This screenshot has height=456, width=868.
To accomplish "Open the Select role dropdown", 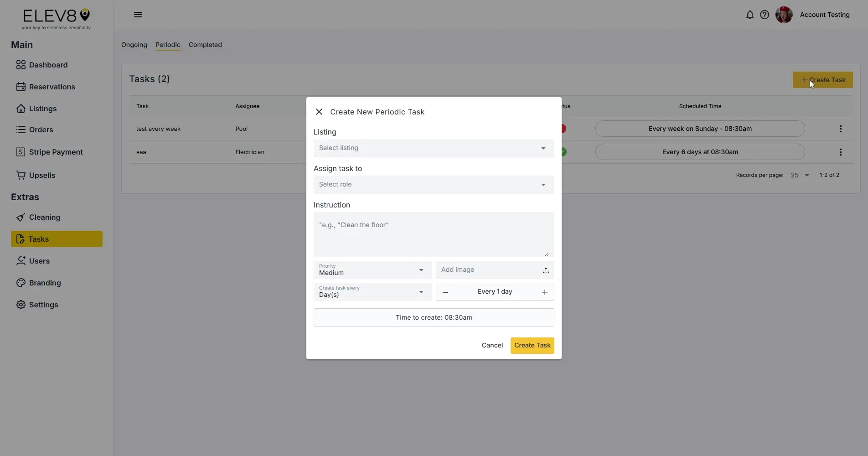I will coord(433,184).
